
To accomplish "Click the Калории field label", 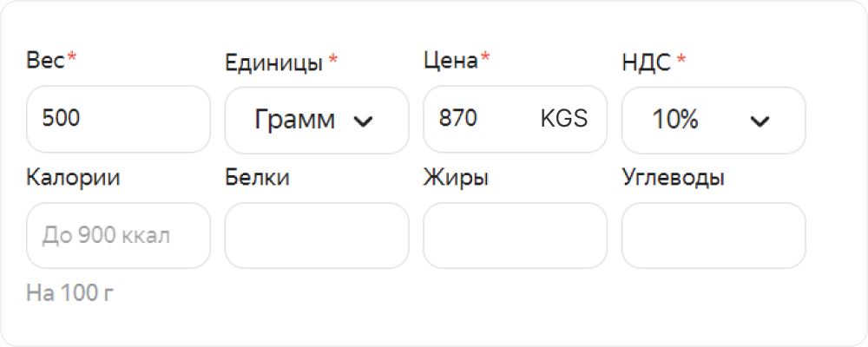I will (x=73, y=178).
